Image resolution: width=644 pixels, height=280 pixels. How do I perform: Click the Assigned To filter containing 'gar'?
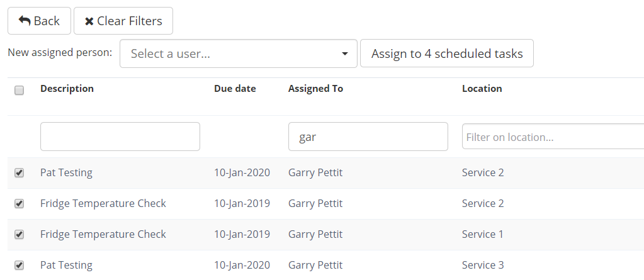point(368,137)
